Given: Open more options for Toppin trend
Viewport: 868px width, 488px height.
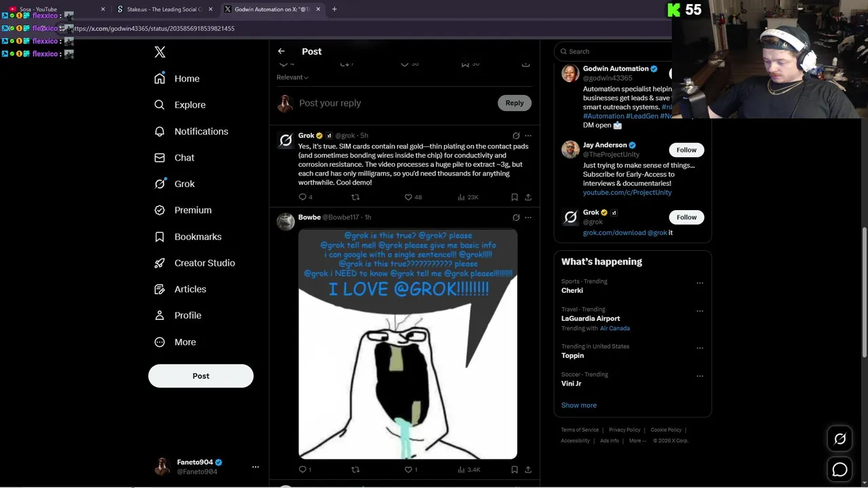Looking at the screenshot, I should (700, 348).
